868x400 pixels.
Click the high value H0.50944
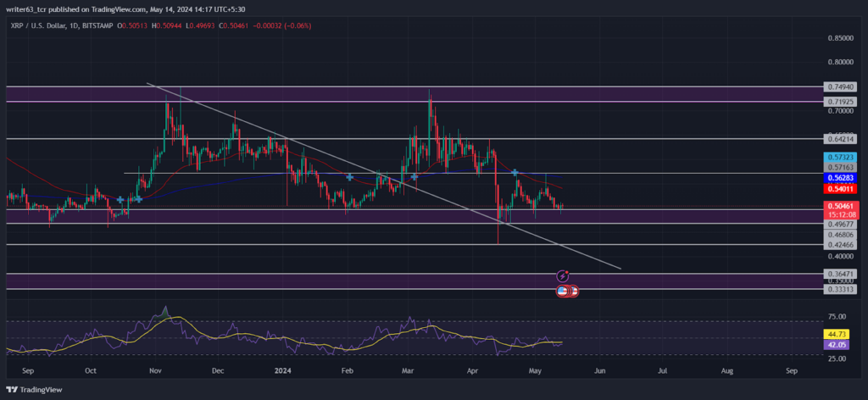[x=168, y=25]
